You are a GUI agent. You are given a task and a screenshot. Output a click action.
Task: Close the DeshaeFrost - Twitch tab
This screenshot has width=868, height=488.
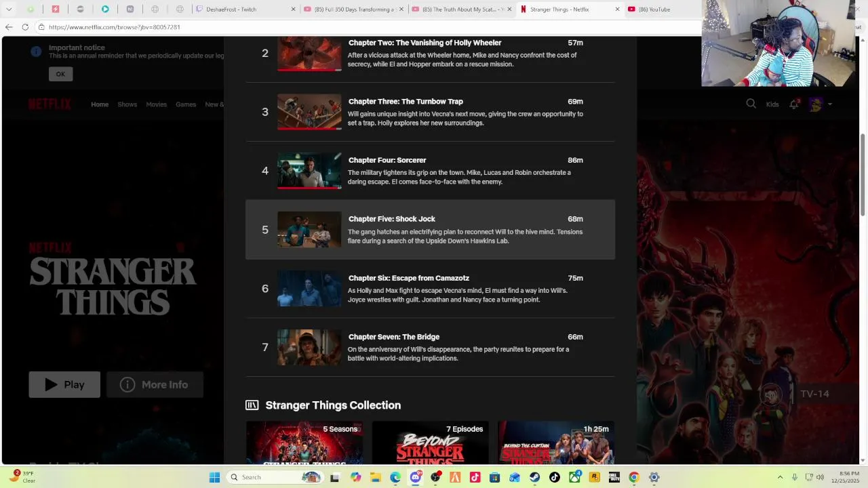click(x=293, y=9)
